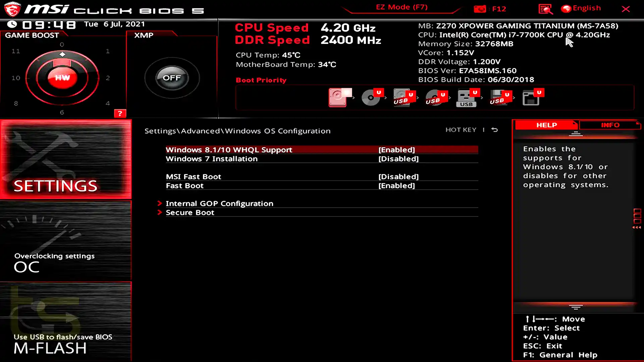The image size is (644, 362).
Task: Open the HELP tab
Action: [x=546, y=125]
